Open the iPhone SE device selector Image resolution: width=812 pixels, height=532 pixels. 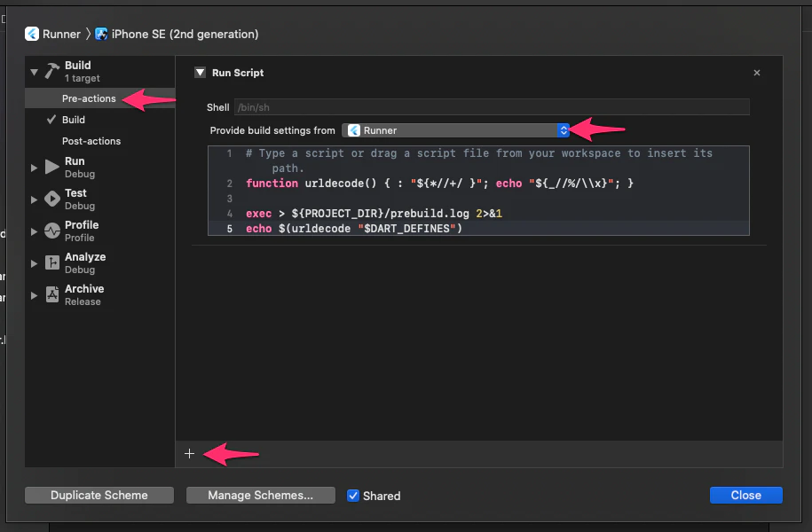(x=177, y=34)
